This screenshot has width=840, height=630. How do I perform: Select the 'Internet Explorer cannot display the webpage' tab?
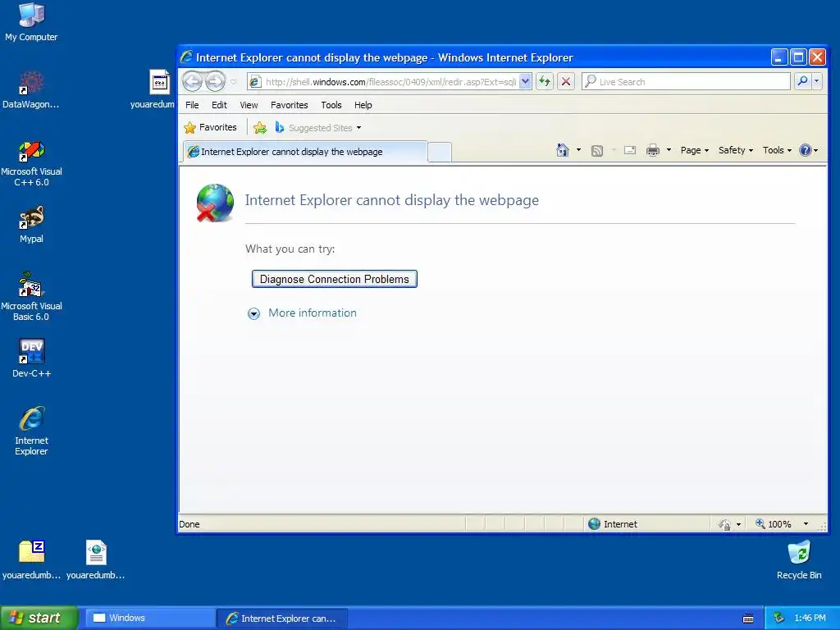coord(305,152)
